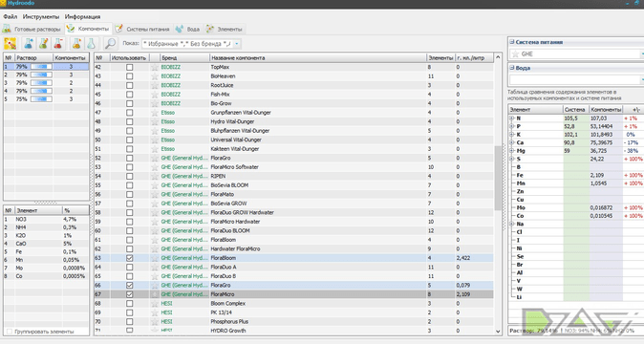Open the Файл menu
The height and width of the screenshot is (344, 644).
[11, 17]
